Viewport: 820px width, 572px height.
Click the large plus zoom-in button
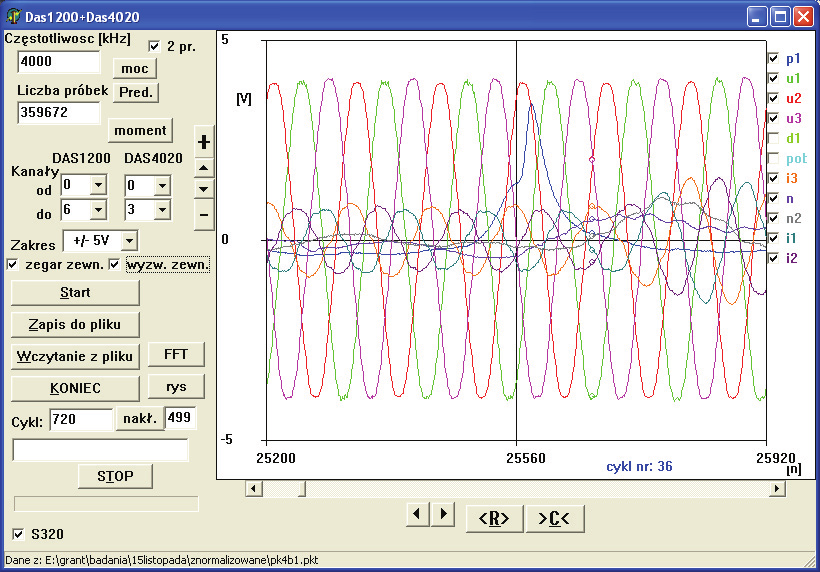click(204, 142)
